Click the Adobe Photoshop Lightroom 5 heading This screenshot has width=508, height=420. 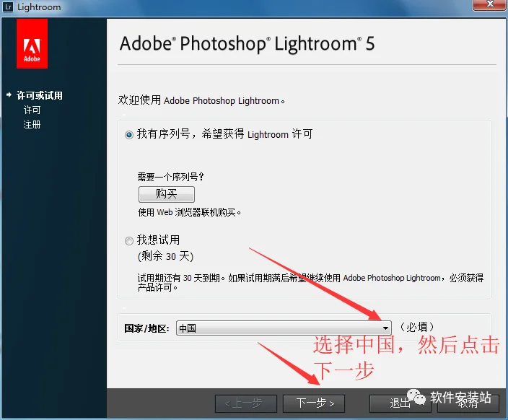click(248, 43)
